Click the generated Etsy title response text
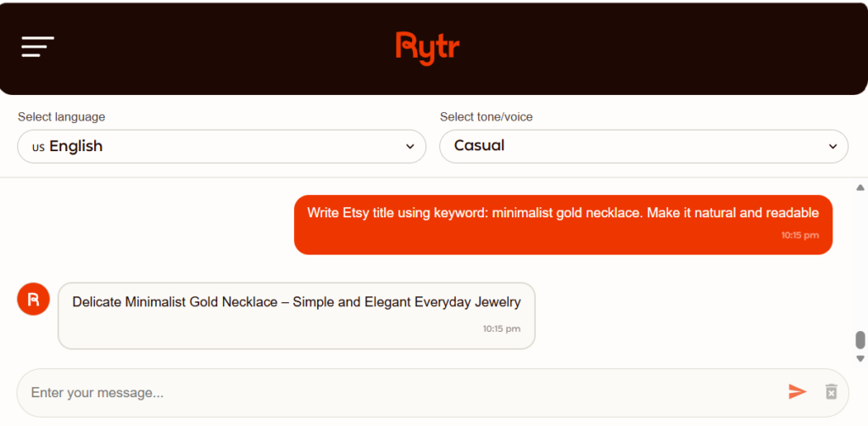The height and width of the screenshot is (426, 868). (297, 302)
